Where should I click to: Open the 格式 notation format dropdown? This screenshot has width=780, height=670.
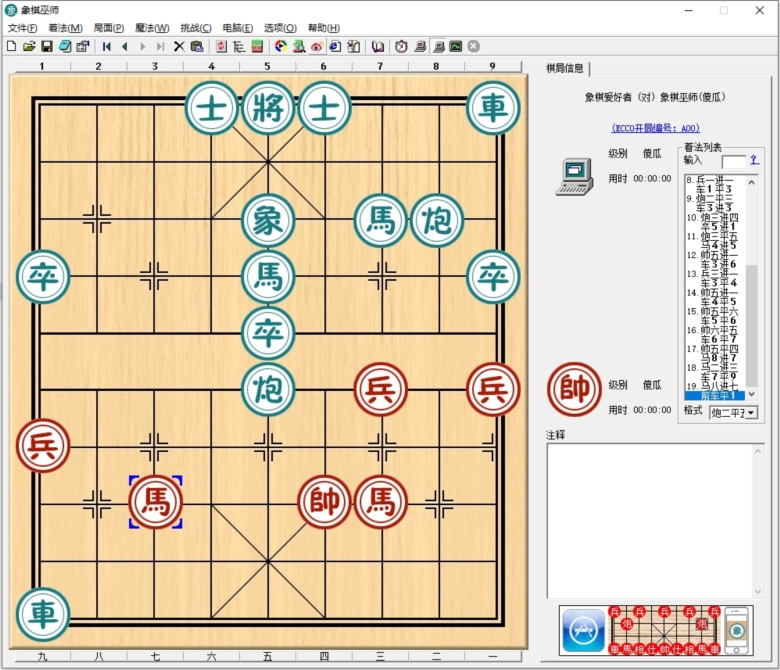pyautogui.click(x=750, y=412)
